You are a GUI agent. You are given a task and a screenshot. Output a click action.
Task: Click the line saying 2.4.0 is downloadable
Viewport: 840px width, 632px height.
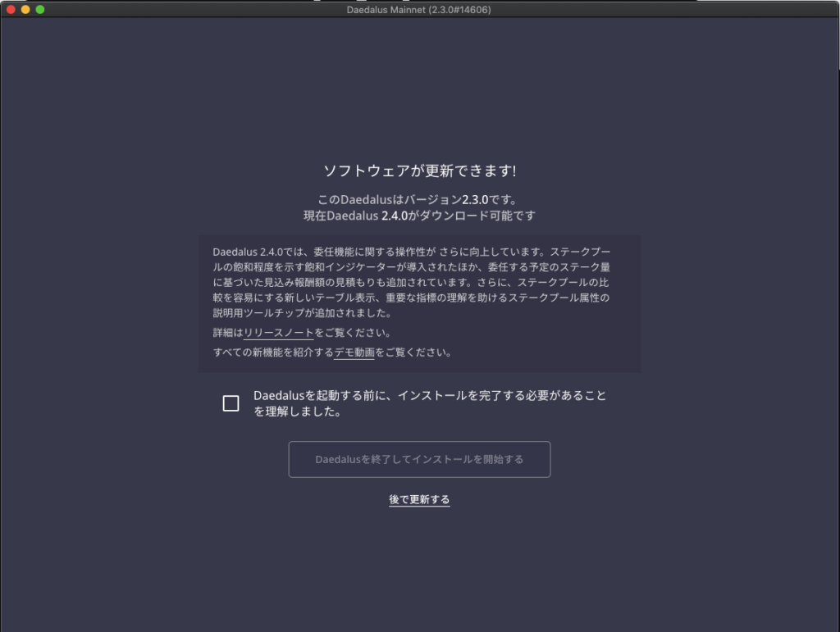(419, 216)
